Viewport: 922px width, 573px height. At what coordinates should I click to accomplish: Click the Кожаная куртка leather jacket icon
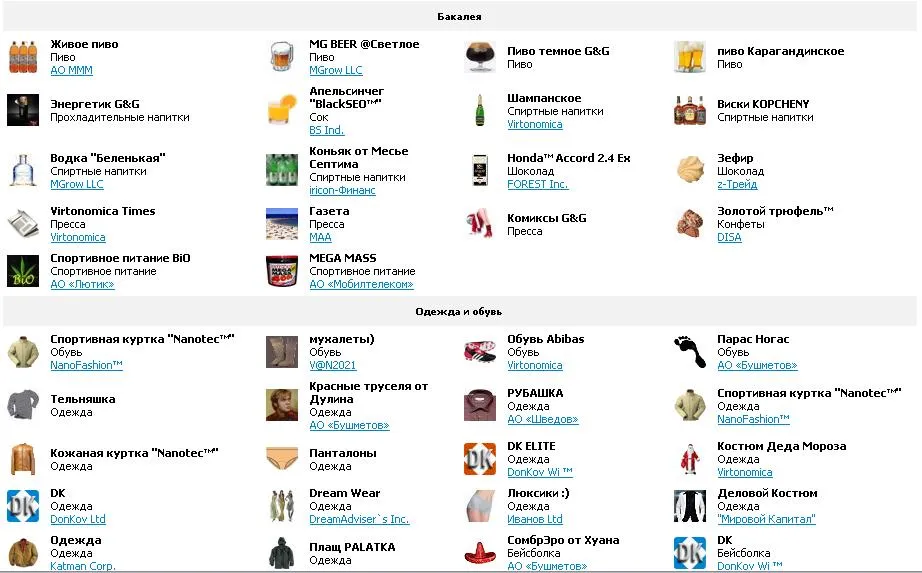point(22,459)
